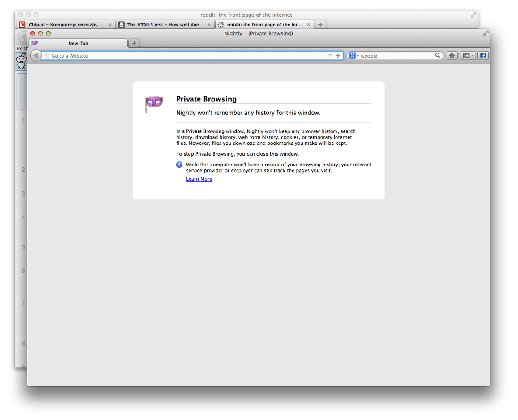
Task: Switch to The HTML5 test tab in background window
Action: (165, 24)
